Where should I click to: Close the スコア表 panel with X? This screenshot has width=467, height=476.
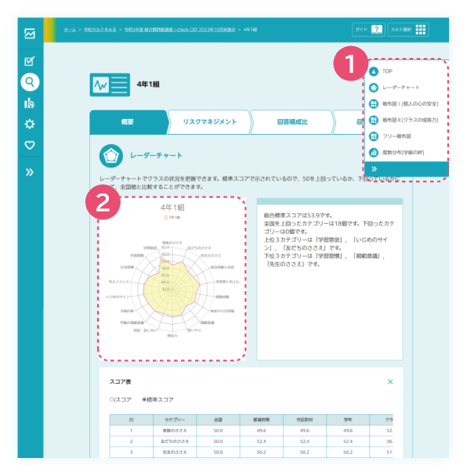click(390, 381)
